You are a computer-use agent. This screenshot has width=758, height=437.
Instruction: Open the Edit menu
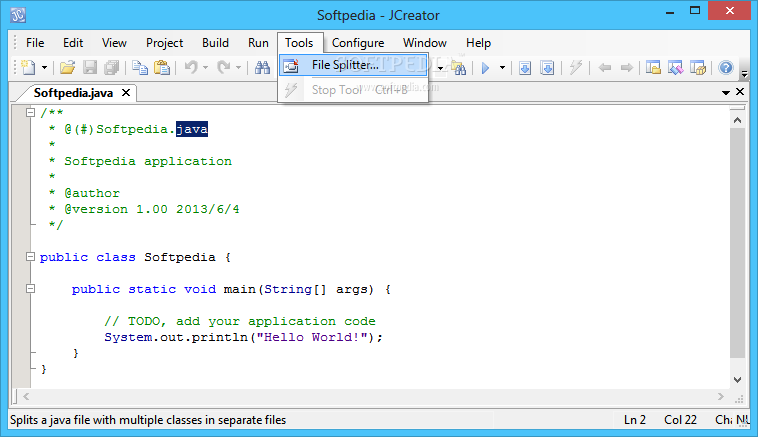point(73,43)
